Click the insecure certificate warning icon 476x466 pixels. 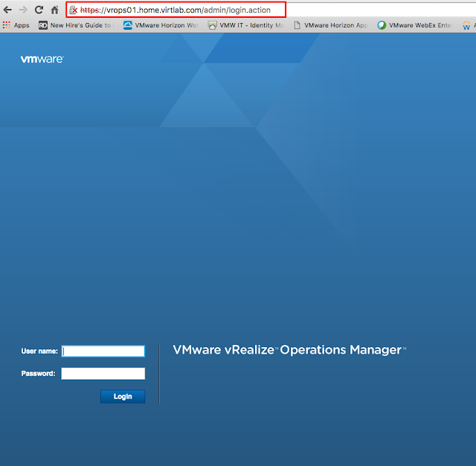(x=73, y=10)
